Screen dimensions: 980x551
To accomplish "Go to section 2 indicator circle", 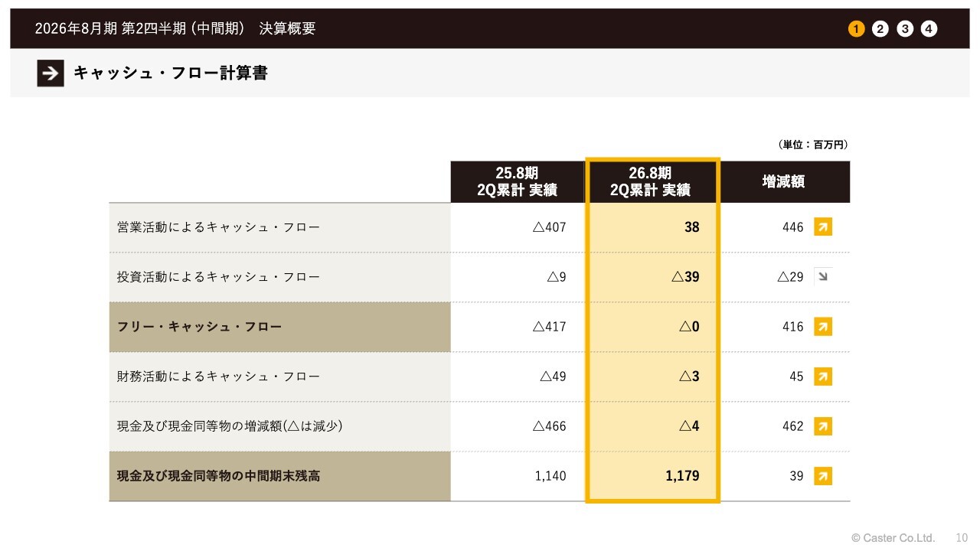I will tap(880, 29).
